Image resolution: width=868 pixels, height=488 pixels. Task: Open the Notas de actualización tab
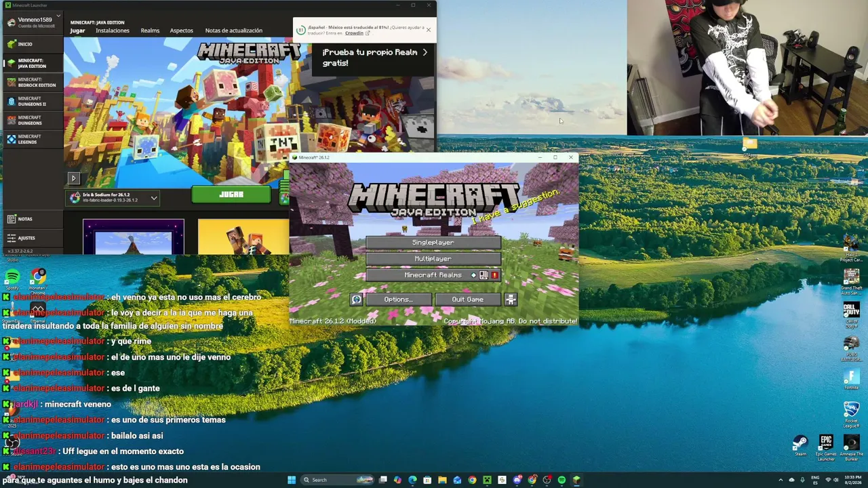(233, 30)
